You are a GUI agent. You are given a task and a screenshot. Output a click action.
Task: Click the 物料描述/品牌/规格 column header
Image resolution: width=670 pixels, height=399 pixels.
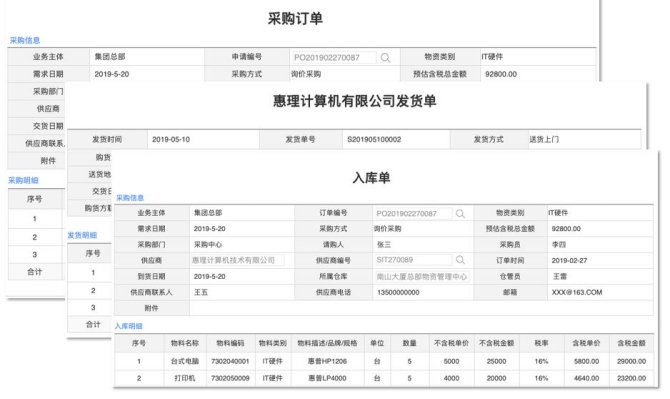click(327, 343)
